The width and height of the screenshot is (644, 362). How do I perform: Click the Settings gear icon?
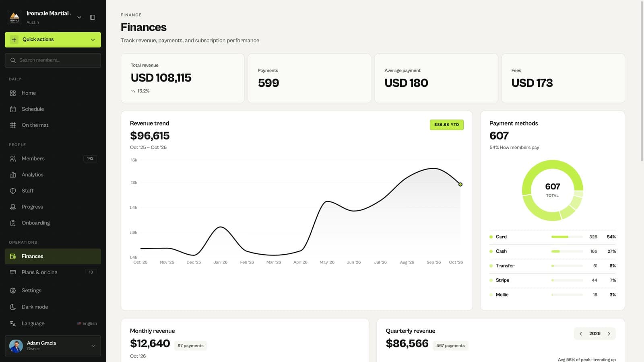(13, 290)
